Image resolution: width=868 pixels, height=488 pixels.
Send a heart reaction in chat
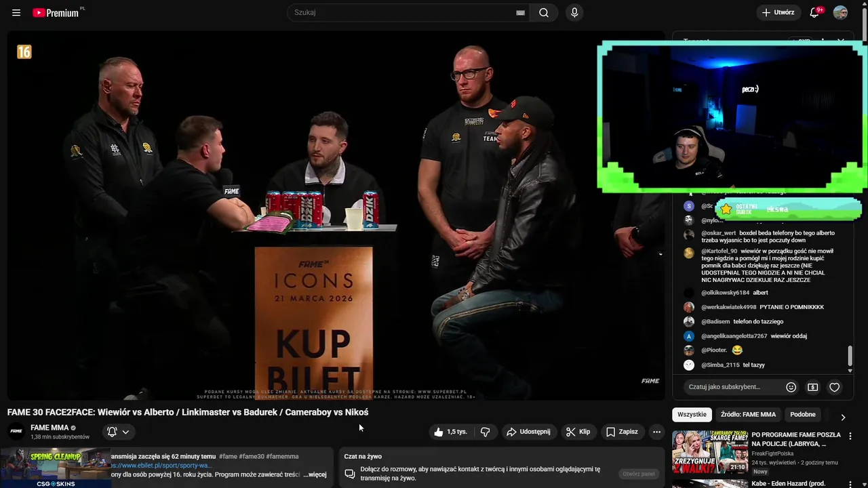(835, 387)
